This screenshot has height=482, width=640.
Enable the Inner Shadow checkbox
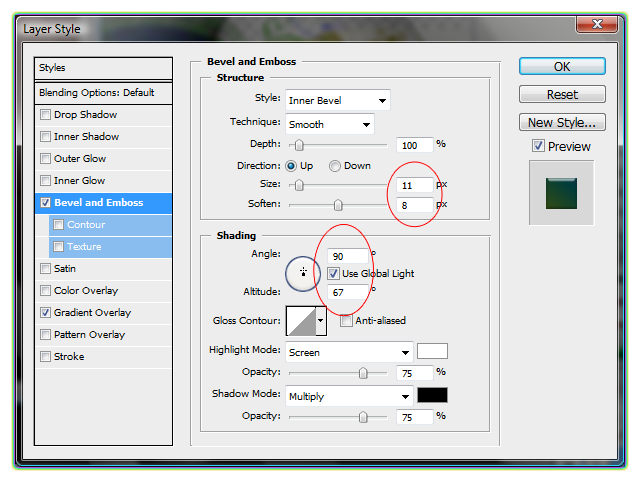pos(45,136)
